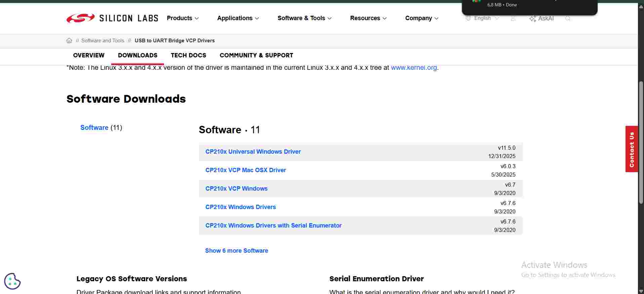Download CP210x Windows Drivers
This screenshot has width=644, height=294.
pos(241,207)
